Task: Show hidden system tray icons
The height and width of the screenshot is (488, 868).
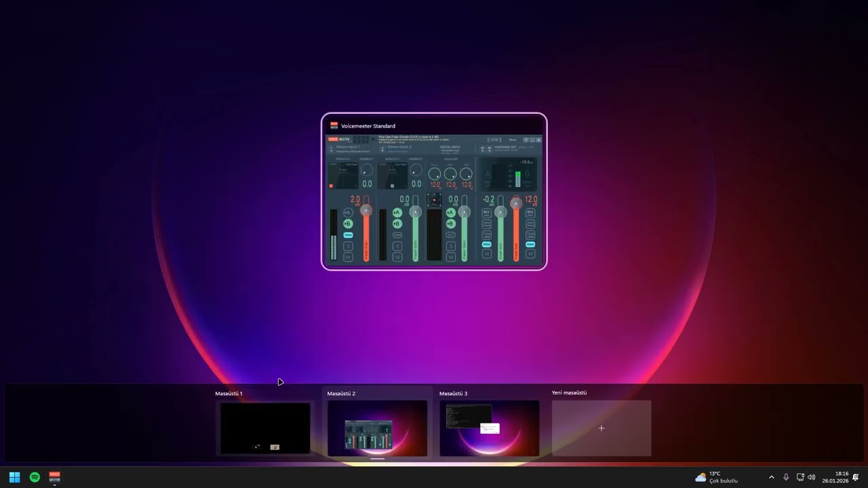Action: point(771,477)
